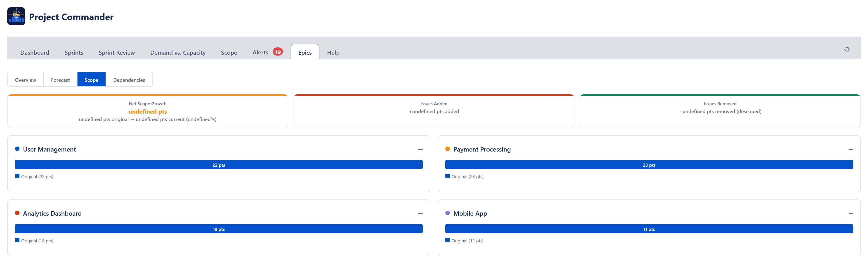
Task: Click the orange dot beside Payment Processing
Action: point(448,149)
